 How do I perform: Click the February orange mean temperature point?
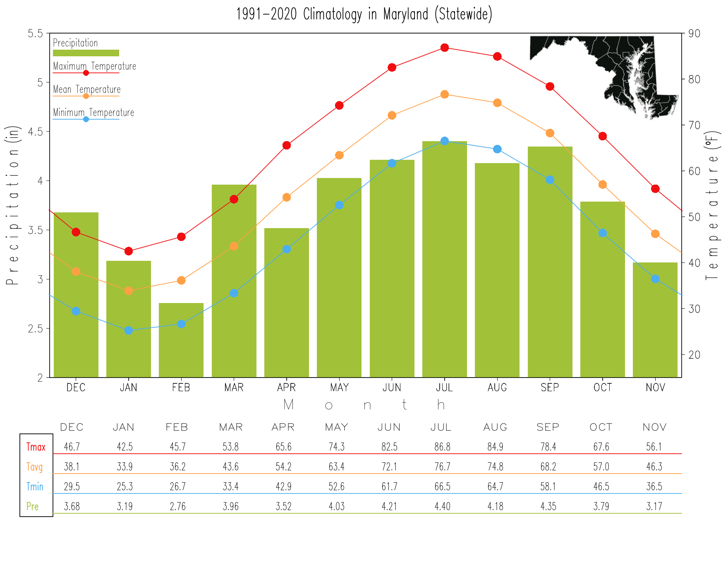point(181,280)
